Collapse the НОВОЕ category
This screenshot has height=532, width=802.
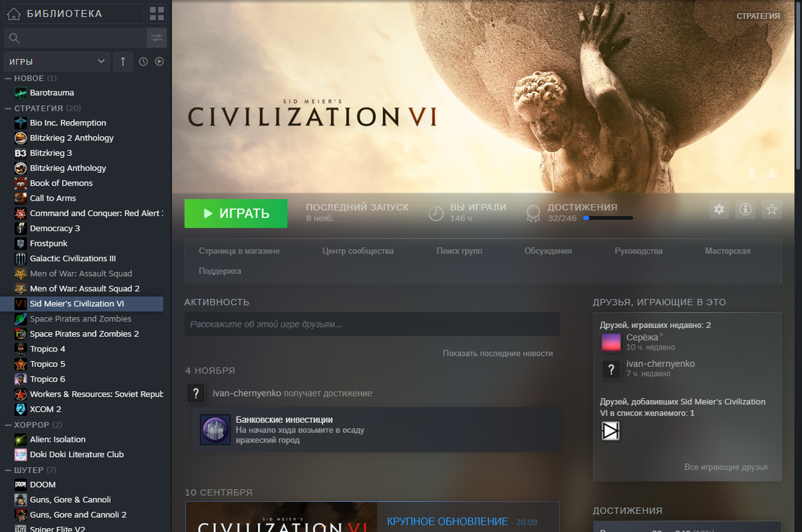tap(8, 78)
